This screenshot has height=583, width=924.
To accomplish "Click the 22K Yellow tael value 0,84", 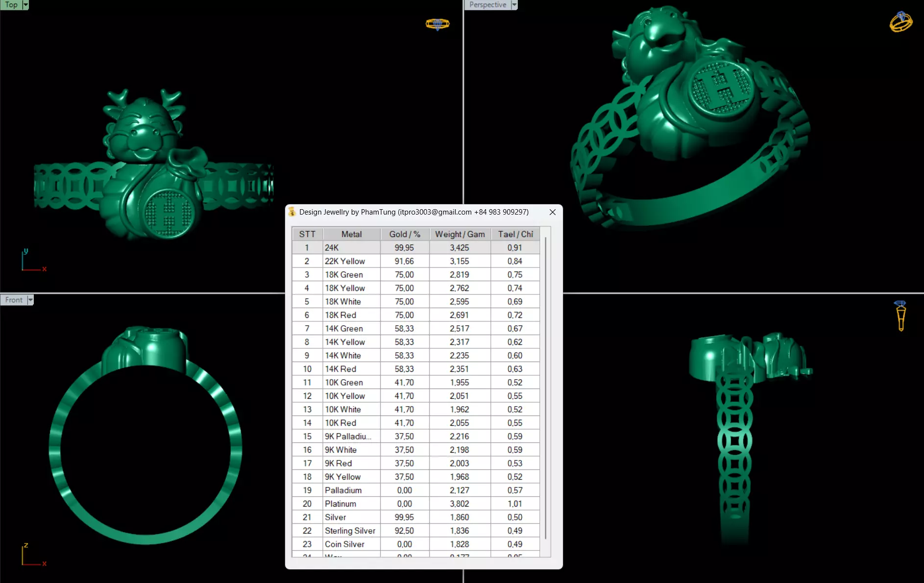I will (x=515, y=261).
